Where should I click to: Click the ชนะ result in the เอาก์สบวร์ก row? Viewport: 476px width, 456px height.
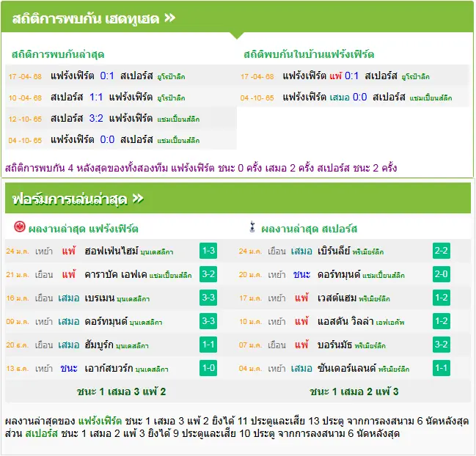69,368
